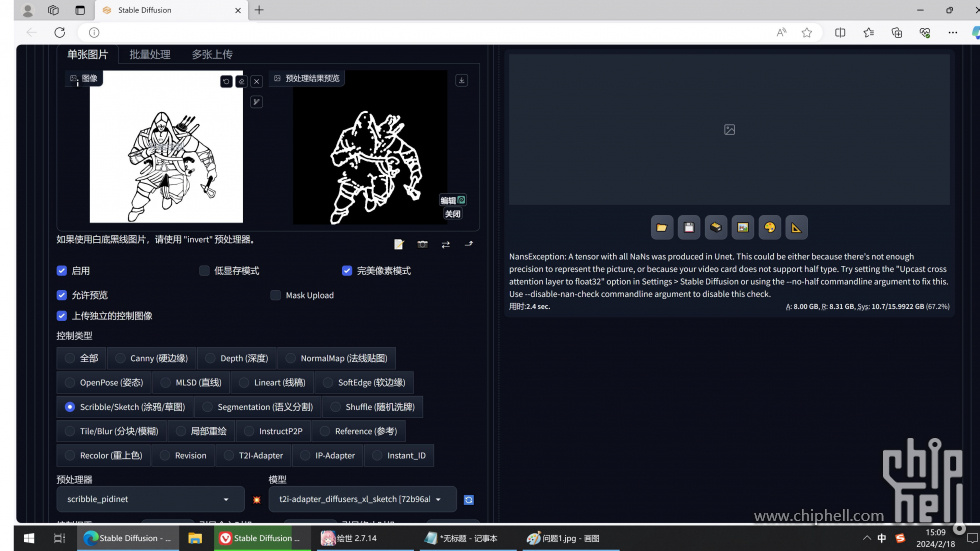Open the output images folder

pyautogui.click(x=662, y=227)
